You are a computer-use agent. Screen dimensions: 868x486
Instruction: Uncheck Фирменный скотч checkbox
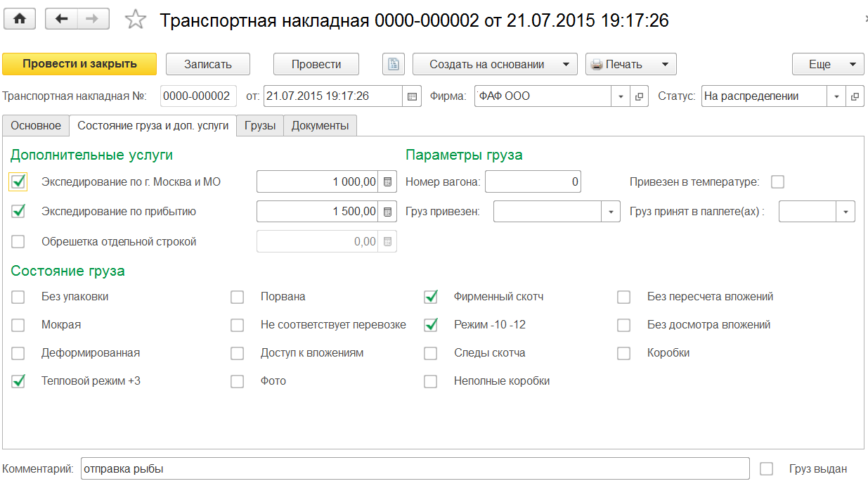pyautogui.click(x=431, y=297)
